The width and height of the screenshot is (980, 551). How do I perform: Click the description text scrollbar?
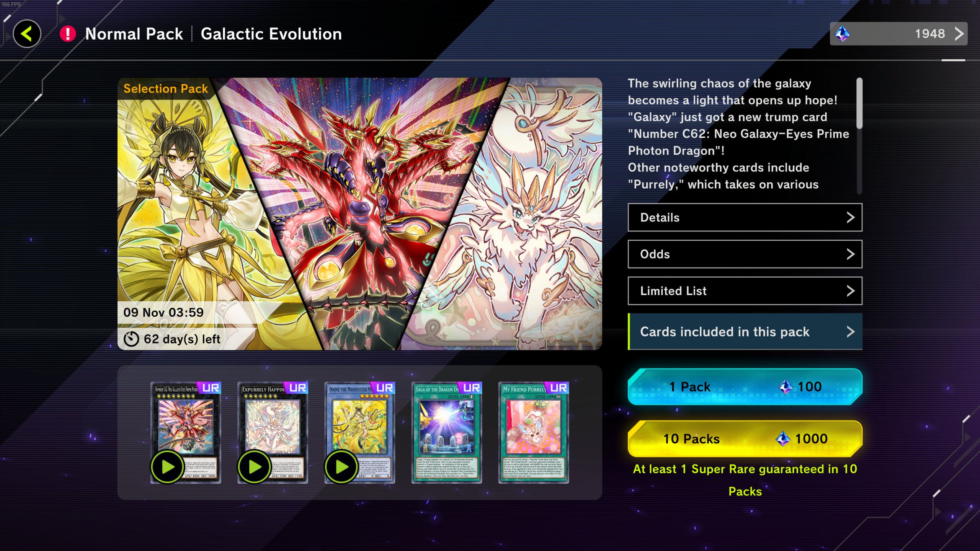pos(859,103)
